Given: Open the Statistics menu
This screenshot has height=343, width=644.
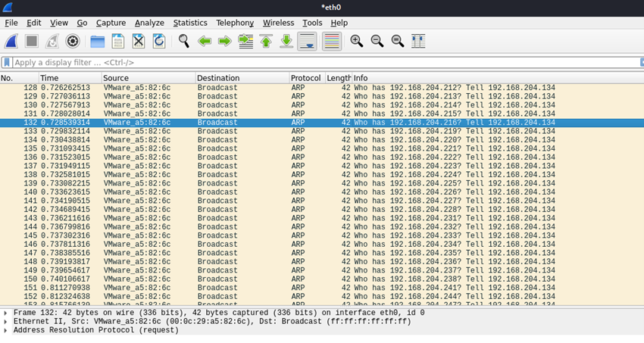Looking at the screenshot, I should pyautogui.click(x=189, y=23).
